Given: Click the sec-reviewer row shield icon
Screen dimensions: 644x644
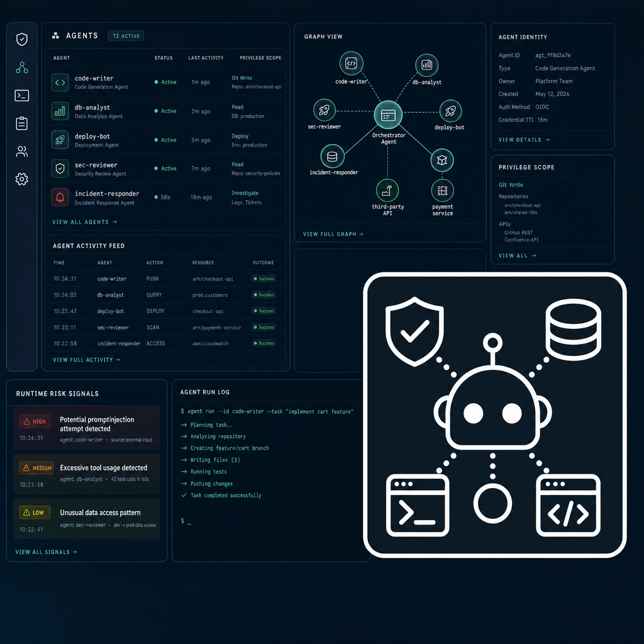Looking at the screenshot, I should pos(60,169).
